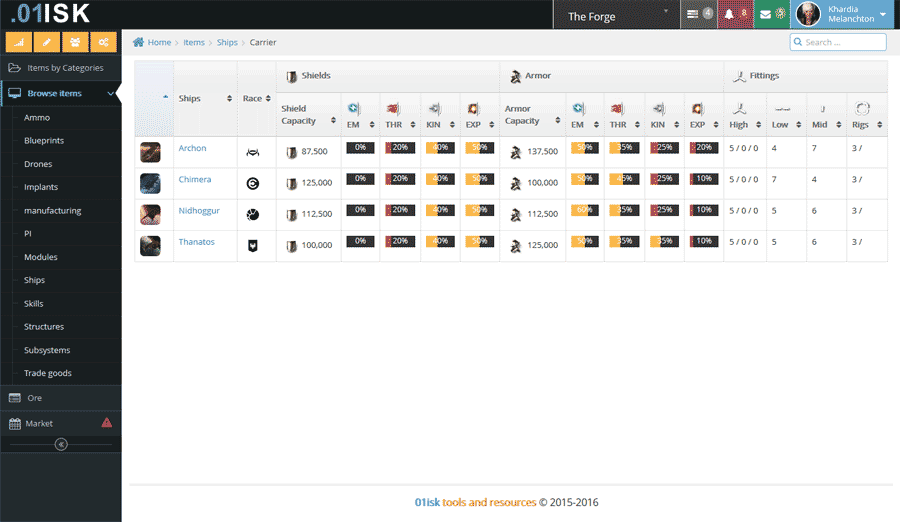Click the Ore sidebar icon

click(15, 397)
